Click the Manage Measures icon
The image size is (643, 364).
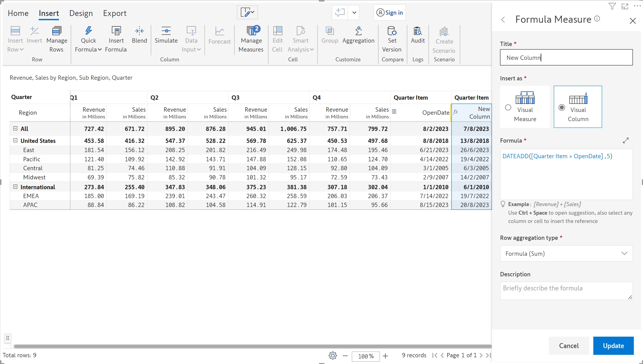click(251, 31)
